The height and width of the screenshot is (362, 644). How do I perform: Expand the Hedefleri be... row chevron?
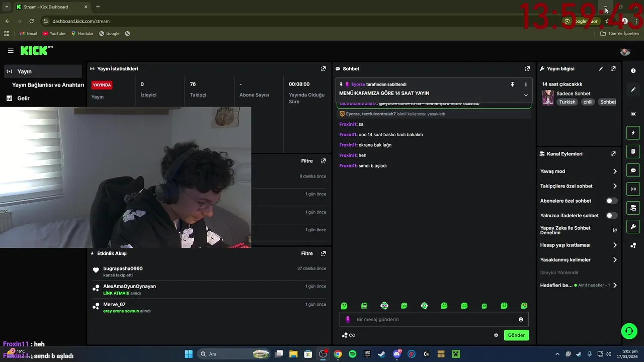tap(615, 286)
